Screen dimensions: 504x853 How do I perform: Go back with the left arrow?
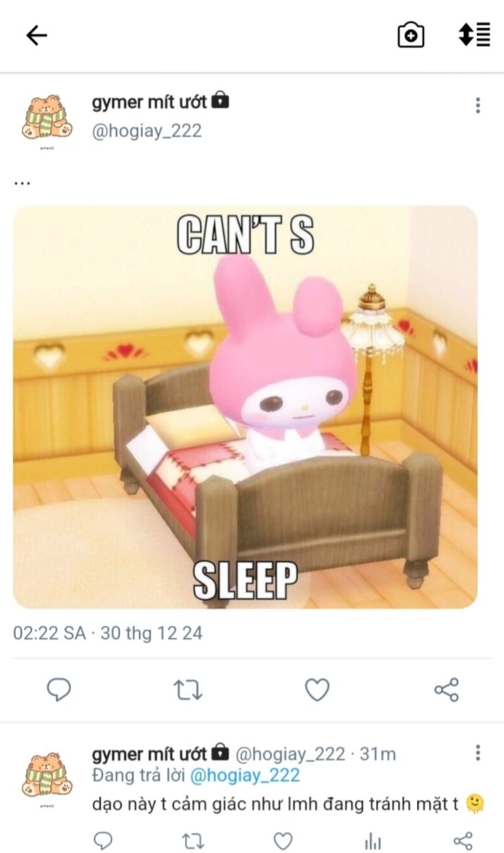tap(36, 35)
